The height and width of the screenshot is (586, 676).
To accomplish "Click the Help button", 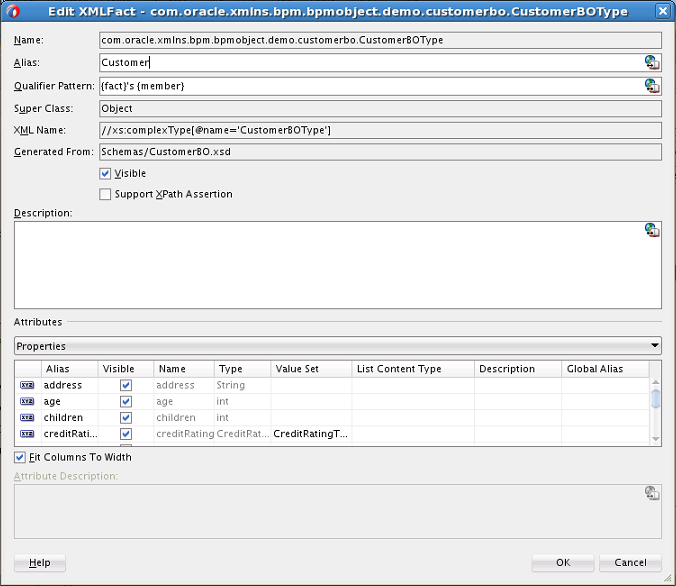I will pos(40,563).
